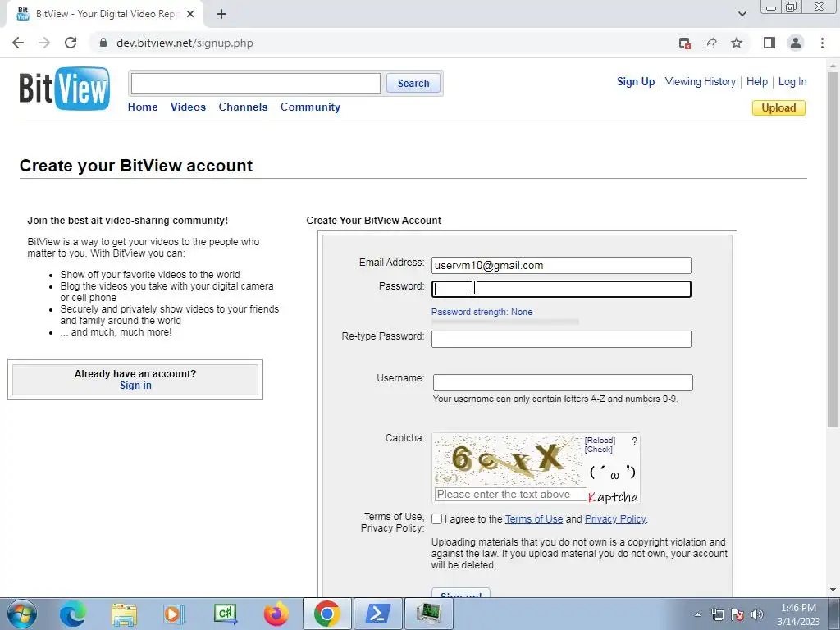This screenshot has height=630, width=840.
Task: Open the Help link
Action: point(757,81)
